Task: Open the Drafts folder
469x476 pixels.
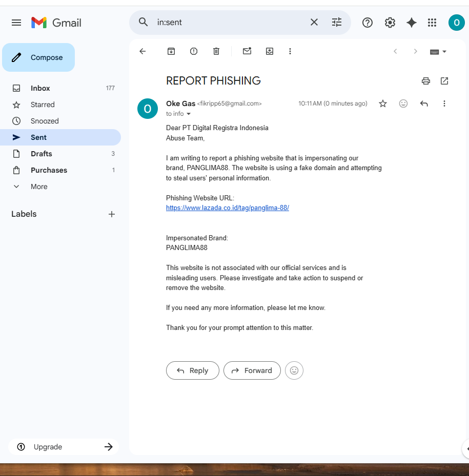Action: coord(60,154)
